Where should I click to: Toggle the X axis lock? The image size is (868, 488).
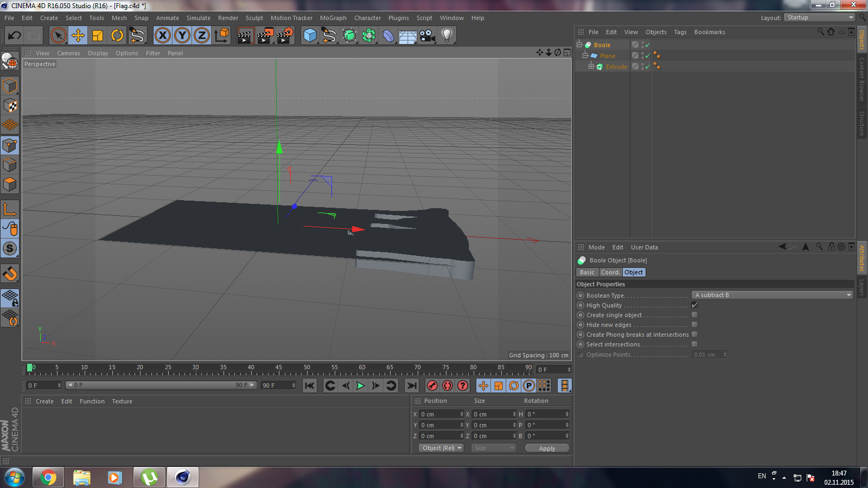[162, 36]
